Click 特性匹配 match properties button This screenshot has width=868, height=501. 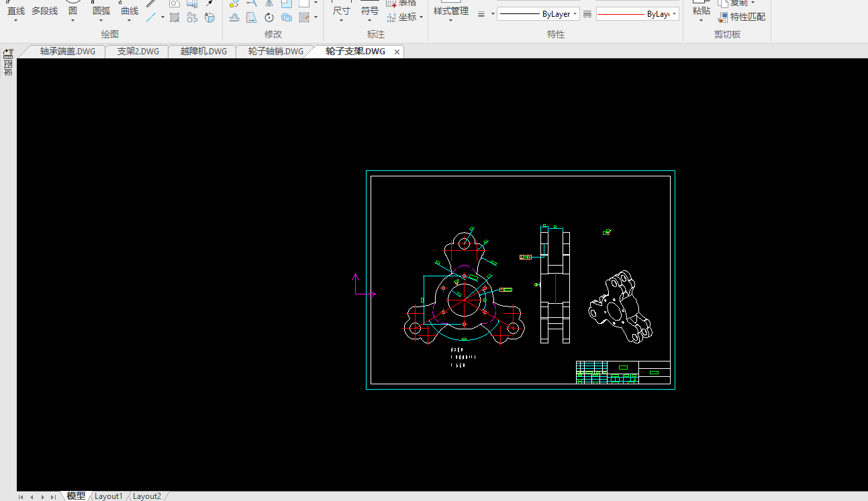coord(742,17)
